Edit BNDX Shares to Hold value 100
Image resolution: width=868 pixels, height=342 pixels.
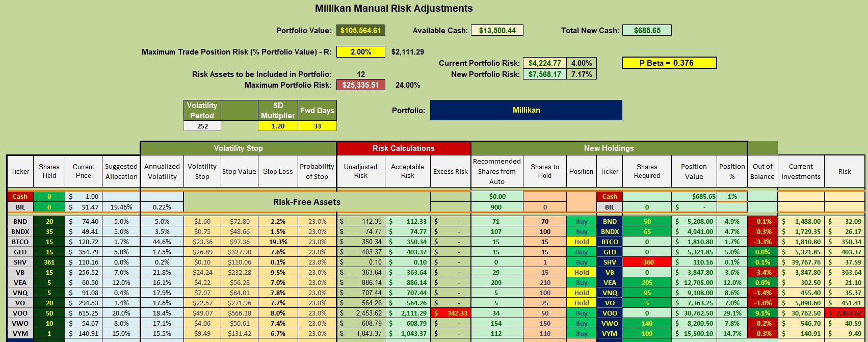point(545,231)
